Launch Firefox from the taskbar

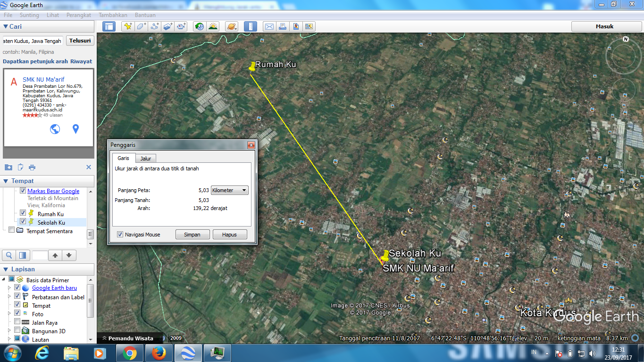(x=159, y=353)
